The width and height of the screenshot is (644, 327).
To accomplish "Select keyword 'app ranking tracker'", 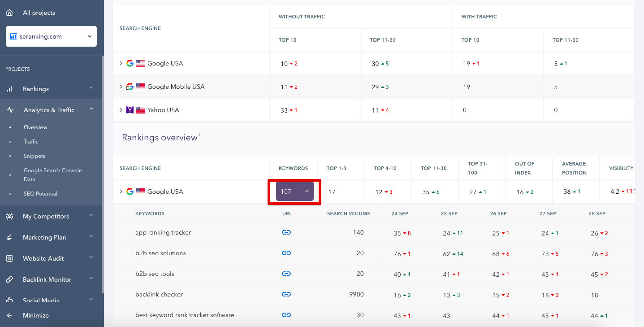I will pos(163,232).
